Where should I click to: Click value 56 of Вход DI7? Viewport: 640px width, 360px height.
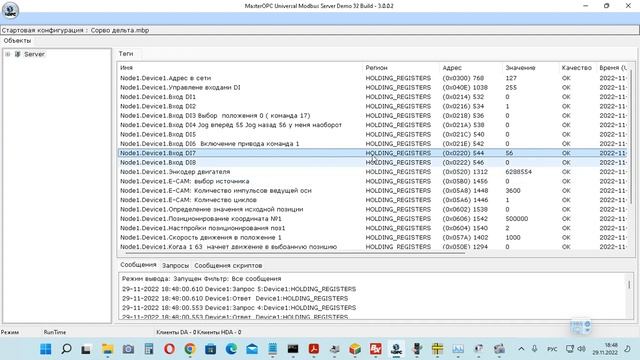(509, 153)
